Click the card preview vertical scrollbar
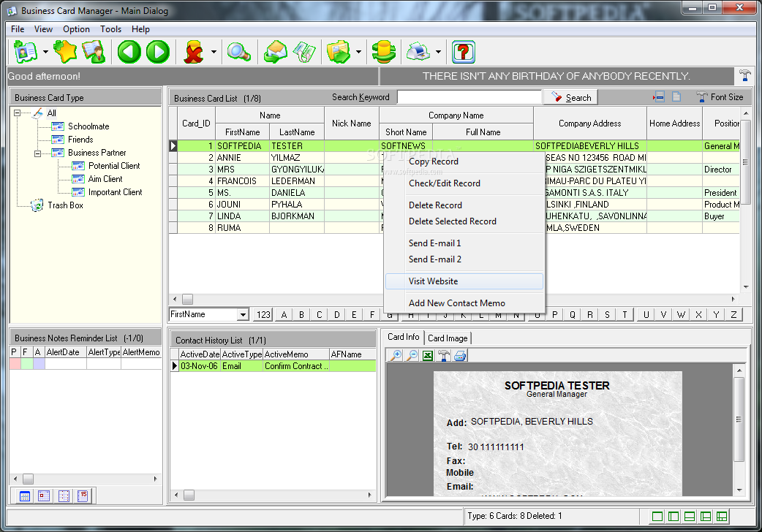 tap(739, 419)
